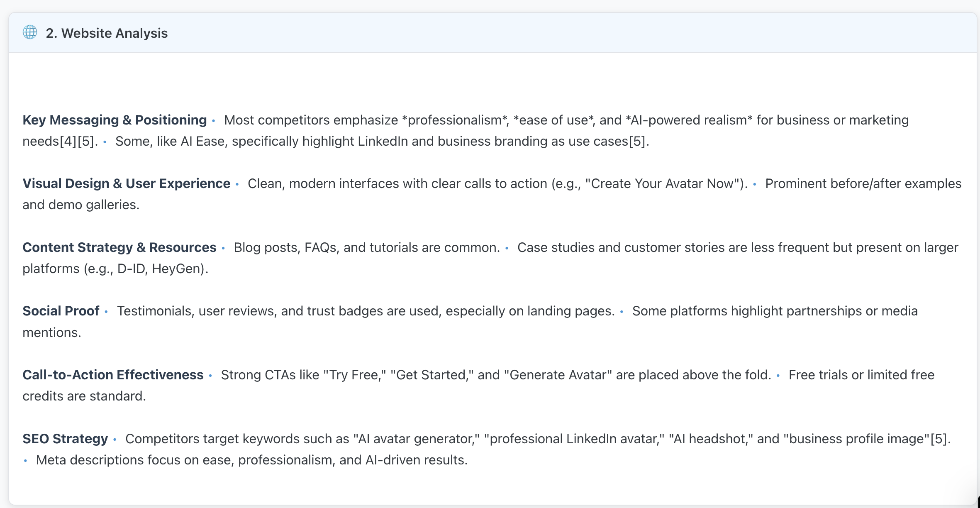Screen dimensions: 980x508
Task: Click bullet before 'Meta descriptions focus on ease'
Action: (26, 461)
